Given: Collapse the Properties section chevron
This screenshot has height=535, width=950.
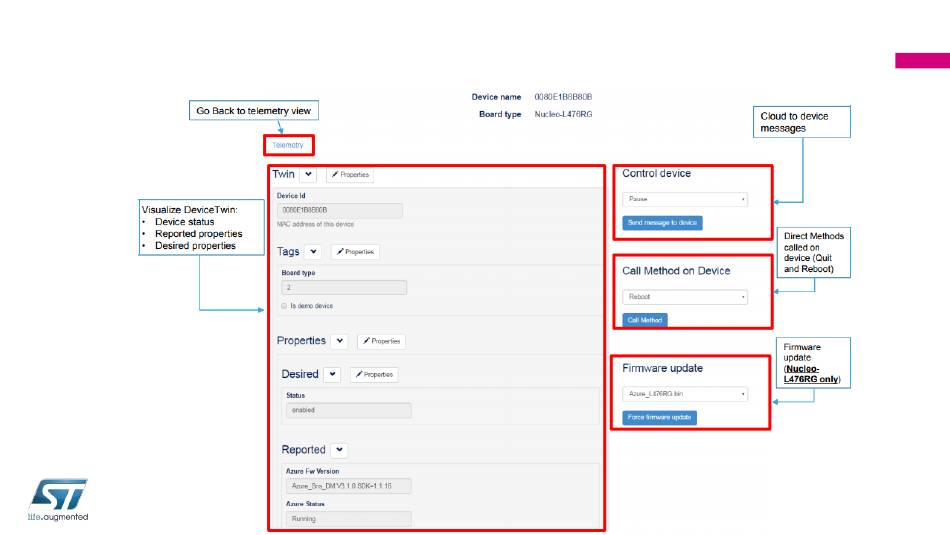Looking at the screenshot, I should point(340,341).
